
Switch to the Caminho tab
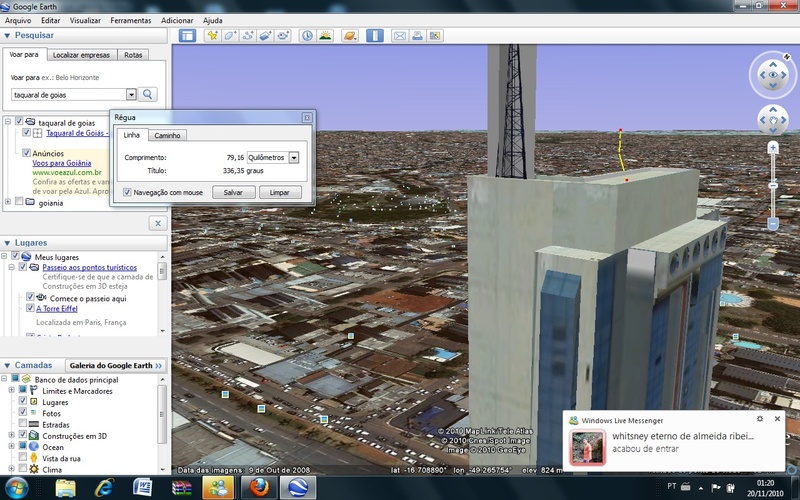pos(168,135)
